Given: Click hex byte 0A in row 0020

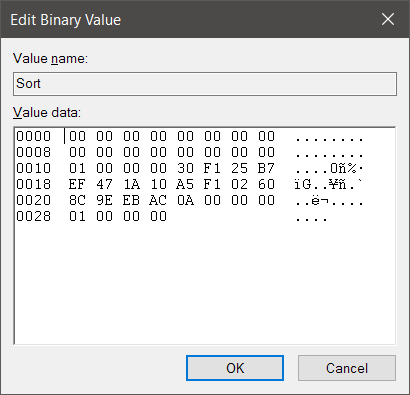Looking at the screenshot, I should point(185,200).
